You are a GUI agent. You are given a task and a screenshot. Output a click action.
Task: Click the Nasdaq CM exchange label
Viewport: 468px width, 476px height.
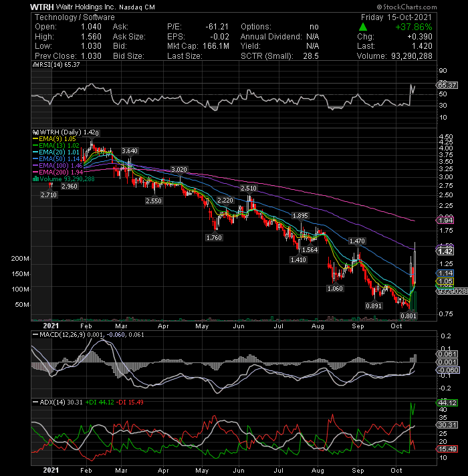137,7
